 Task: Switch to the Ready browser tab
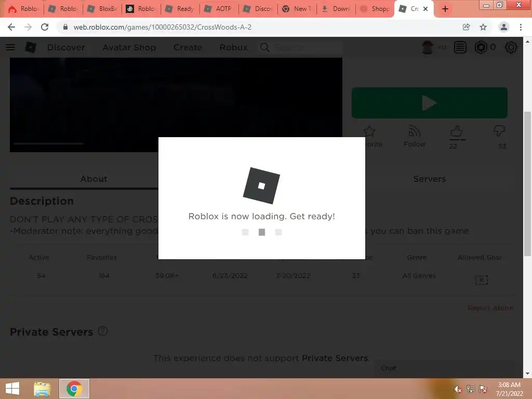[x=180, y=9]
